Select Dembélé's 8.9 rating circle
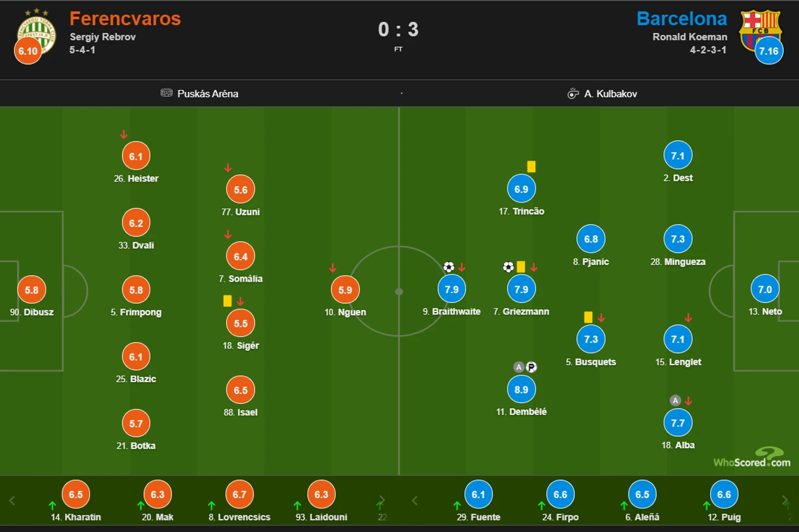The width and height of the screenshot is (799, 532). pyautogui.click(x=522, y=389)
